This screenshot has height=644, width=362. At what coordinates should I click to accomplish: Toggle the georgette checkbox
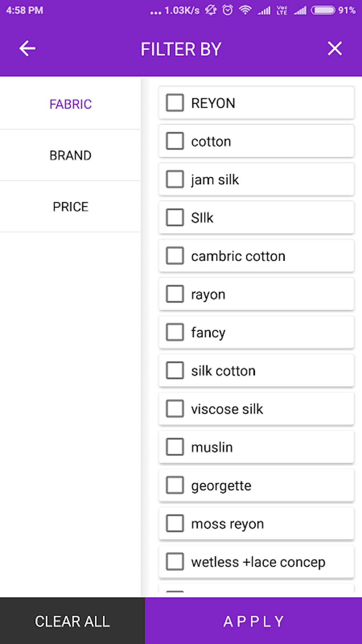pos(175,485)
